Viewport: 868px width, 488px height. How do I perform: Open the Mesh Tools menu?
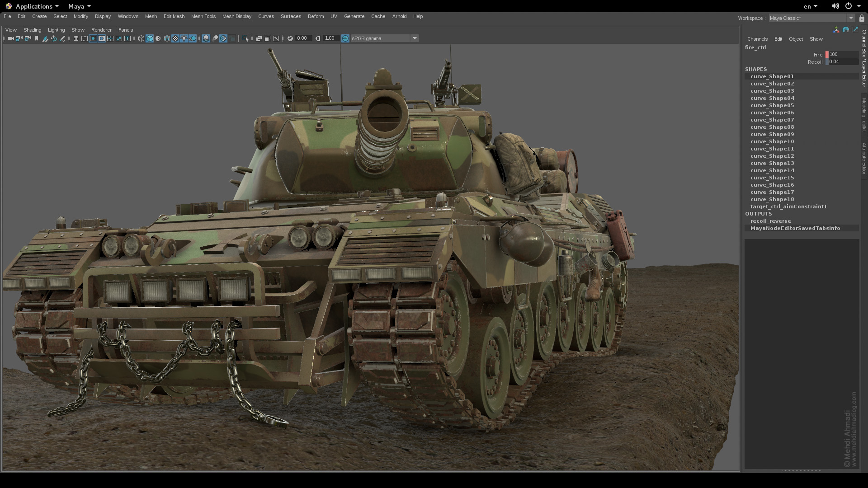coord(203,16)
